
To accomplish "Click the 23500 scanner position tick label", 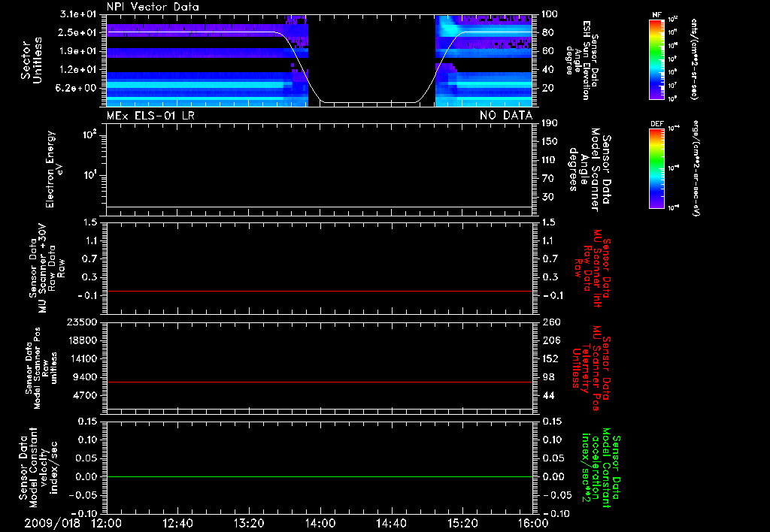I will (82, 322).
